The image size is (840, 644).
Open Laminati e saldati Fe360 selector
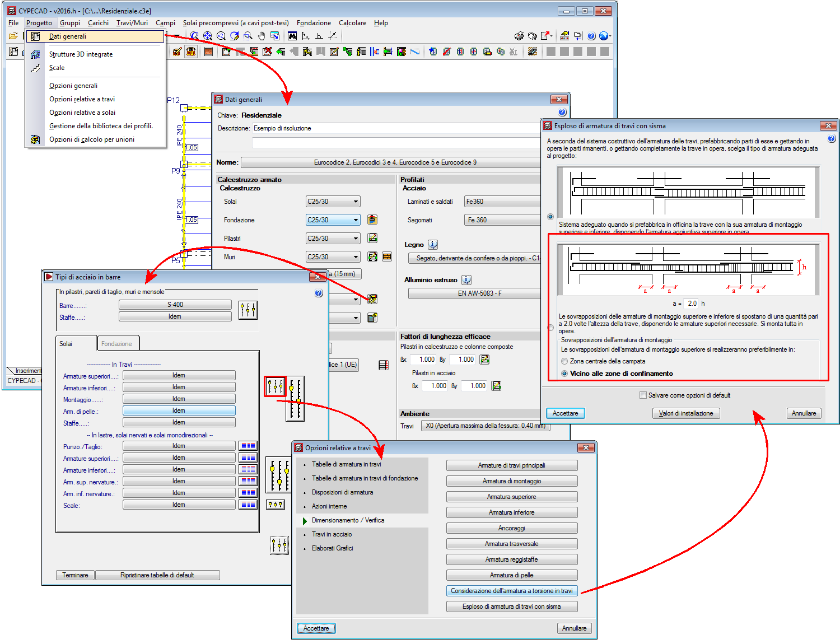point(502,202)
